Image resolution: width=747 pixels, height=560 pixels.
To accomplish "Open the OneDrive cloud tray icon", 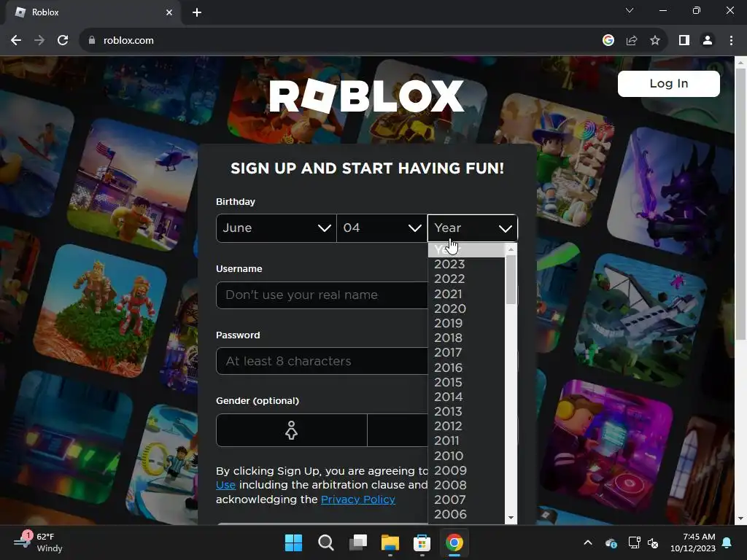I will [611, 542].
